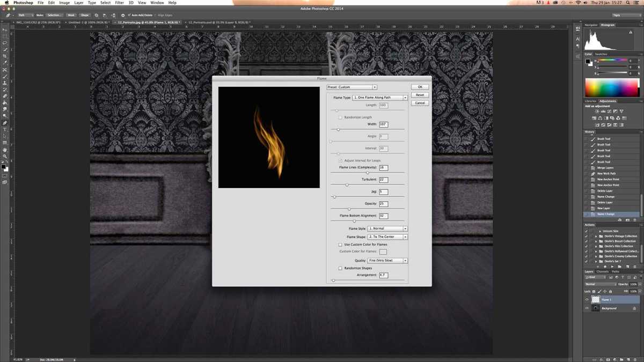The height and width of the screenshot is (362, 644).
Task: Click Selection button in options bar
Action: pos(54,15)
